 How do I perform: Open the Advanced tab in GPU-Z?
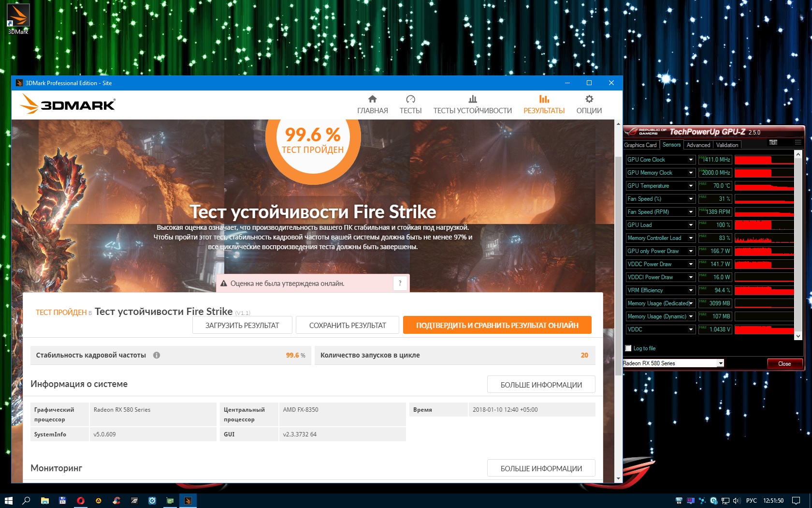click(x=698, y=145)
